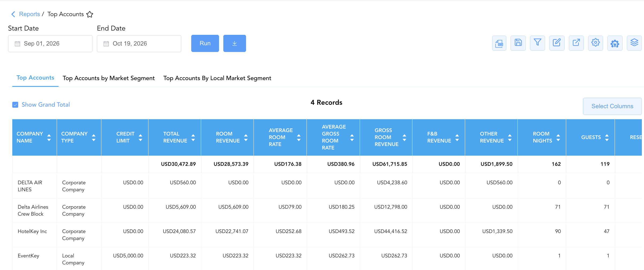The height and width of the screenshot is (270, 644).
Task: Export the report as CSV file
Action: tap(499, 43)
